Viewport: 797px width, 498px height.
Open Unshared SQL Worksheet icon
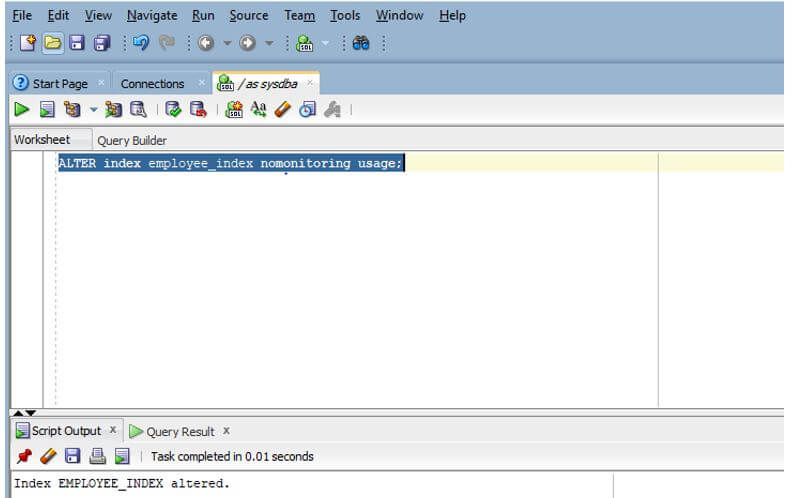point(234,109)
